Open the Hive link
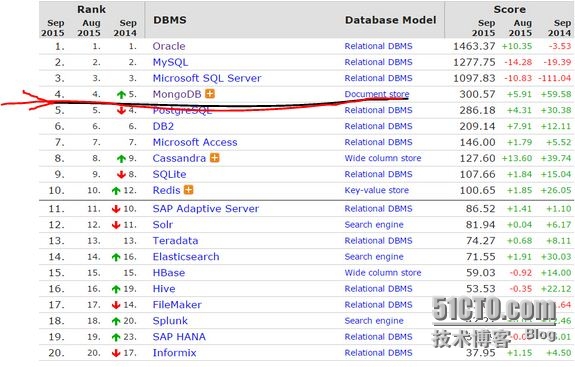575x367 pixels. coord(164,289)
